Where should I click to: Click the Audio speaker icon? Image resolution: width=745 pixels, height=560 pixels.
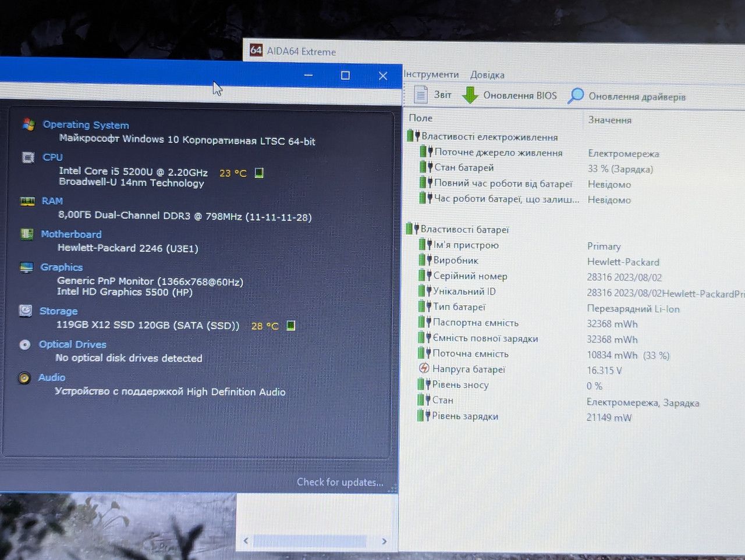click(24, 378)
